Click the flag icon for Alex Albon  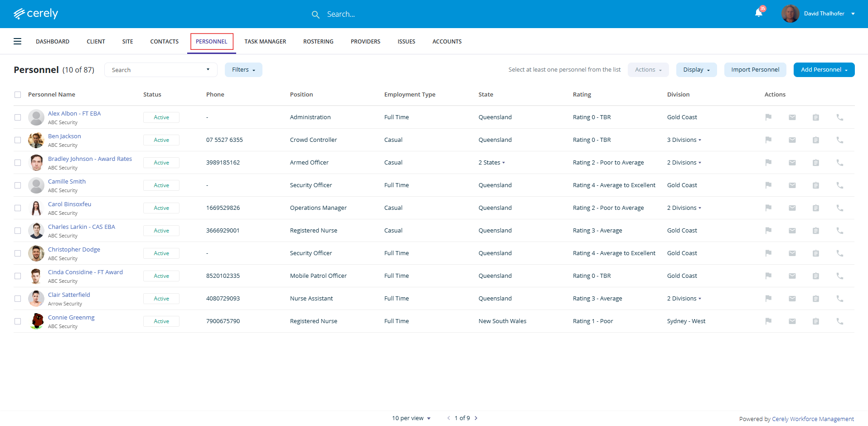click(768, 117)
